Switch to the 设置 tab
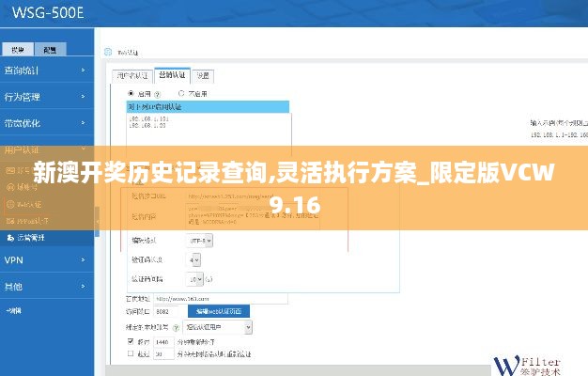This screenshot has width=588, height=376. 203,76
